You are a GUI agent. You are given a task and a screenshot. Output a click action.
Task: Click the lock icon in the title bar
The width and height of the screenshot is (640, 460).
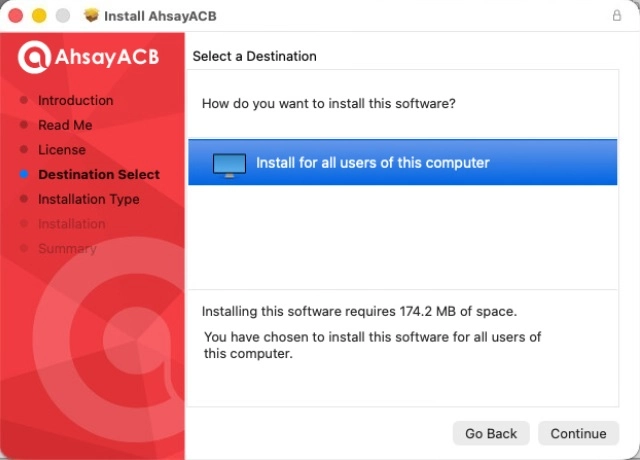click(x=616, y=16)
